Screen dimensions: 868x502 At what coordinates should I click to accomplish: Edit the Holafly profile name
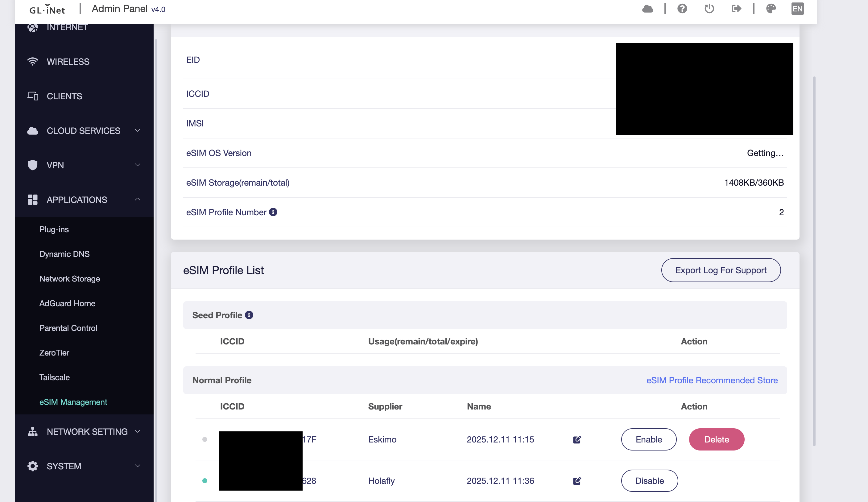(577, 481)
